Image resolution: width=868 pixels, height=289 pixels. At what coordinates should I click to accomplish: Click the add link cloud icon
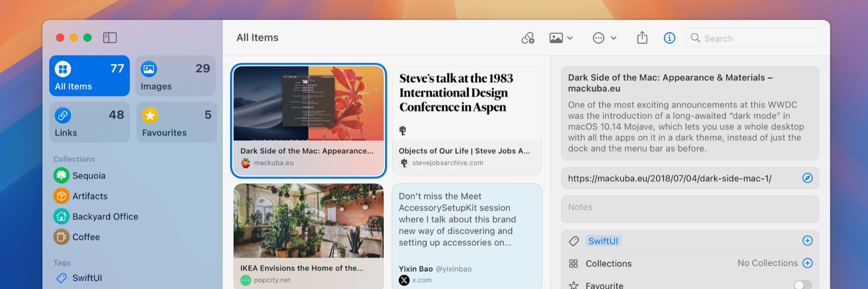coord(528,38)
